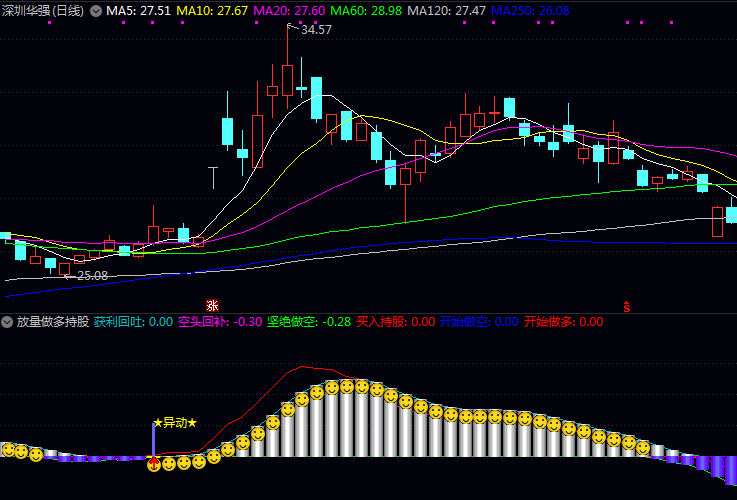Select the 34.57 high price label

coord(316,30)
